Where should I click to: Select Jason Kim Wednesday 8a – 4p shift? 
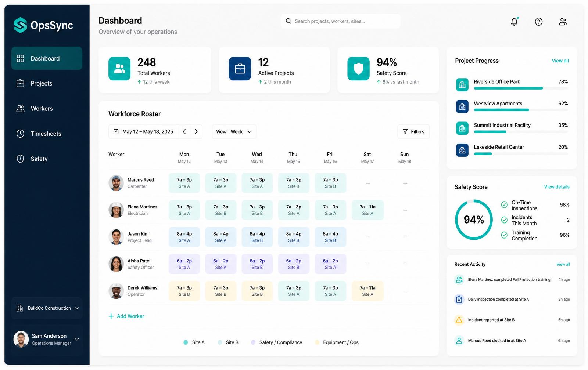[x=257, y=237]
